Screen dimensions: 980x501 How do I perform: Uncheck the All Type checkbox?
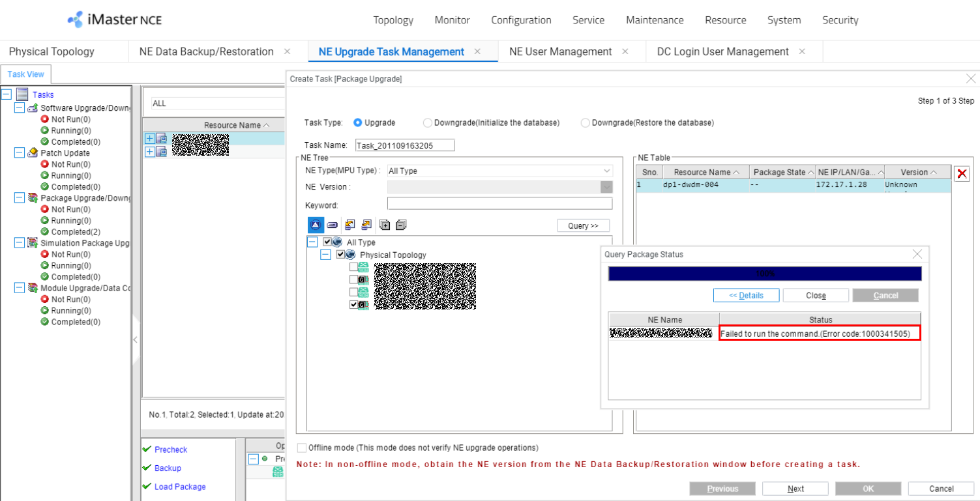pyautogui.click(x=327, y=242)
